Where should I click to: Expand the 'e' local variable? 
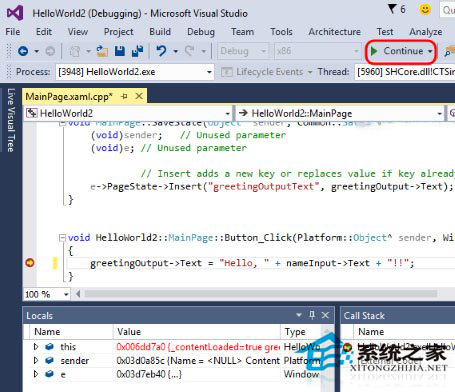pos(36,374)
